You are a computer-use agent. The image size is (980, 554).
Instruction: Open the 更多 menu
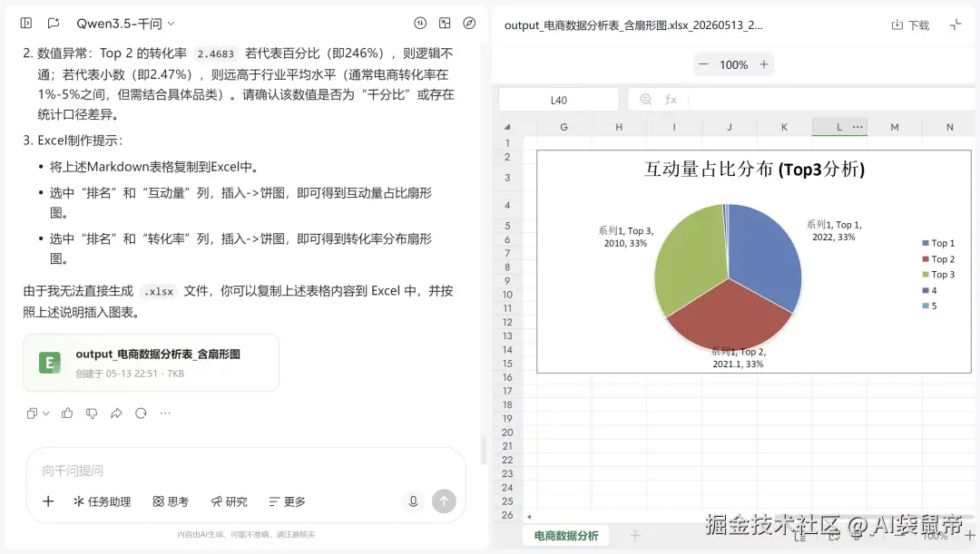287,501
